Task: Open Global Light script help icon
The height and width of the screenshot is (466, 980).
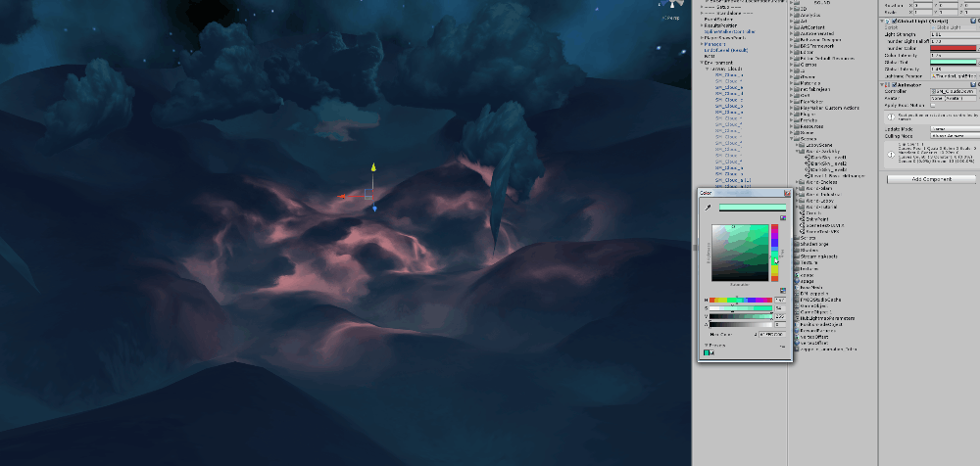Action: pyautogui.click(x=973, y=22)
